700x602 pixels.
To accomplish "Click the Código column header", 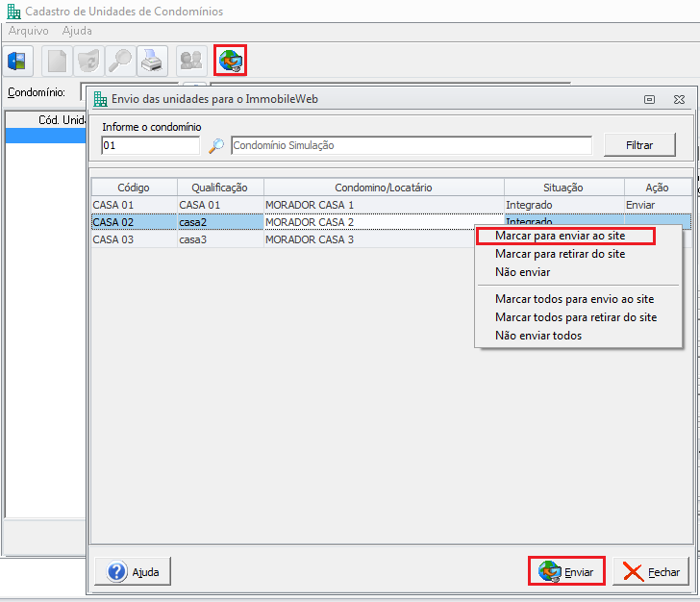I will tap(134, 188).
